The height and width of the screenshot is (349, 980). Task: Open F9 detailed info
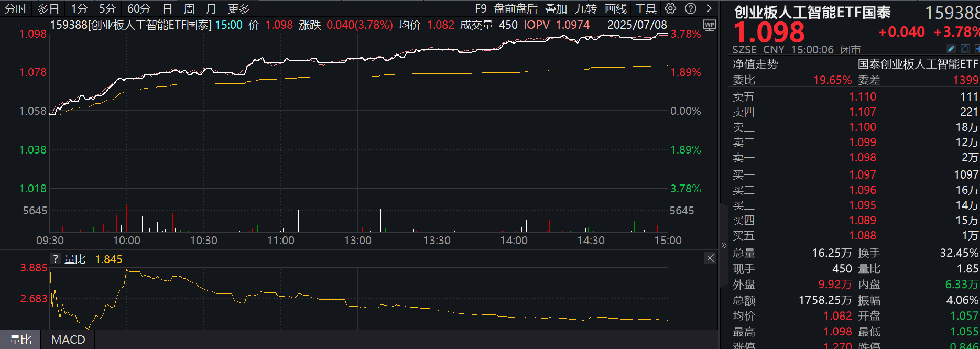(481, 9)
